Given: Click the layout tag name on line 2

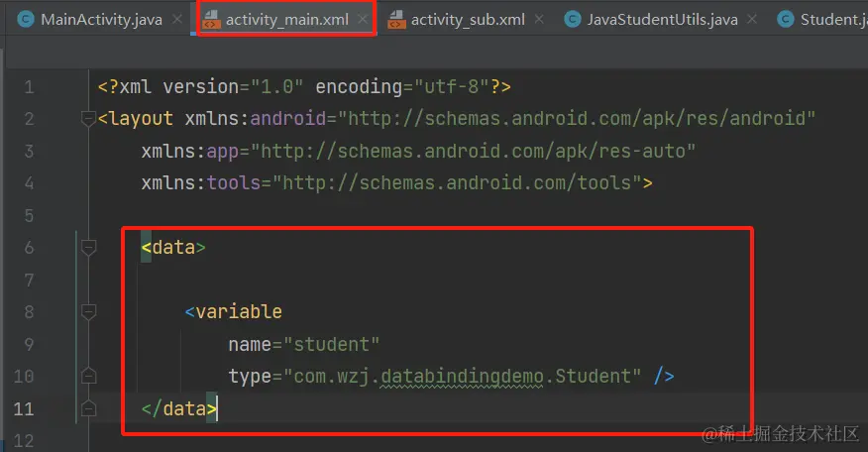Looking at the screenshot, I should [141, 119].
